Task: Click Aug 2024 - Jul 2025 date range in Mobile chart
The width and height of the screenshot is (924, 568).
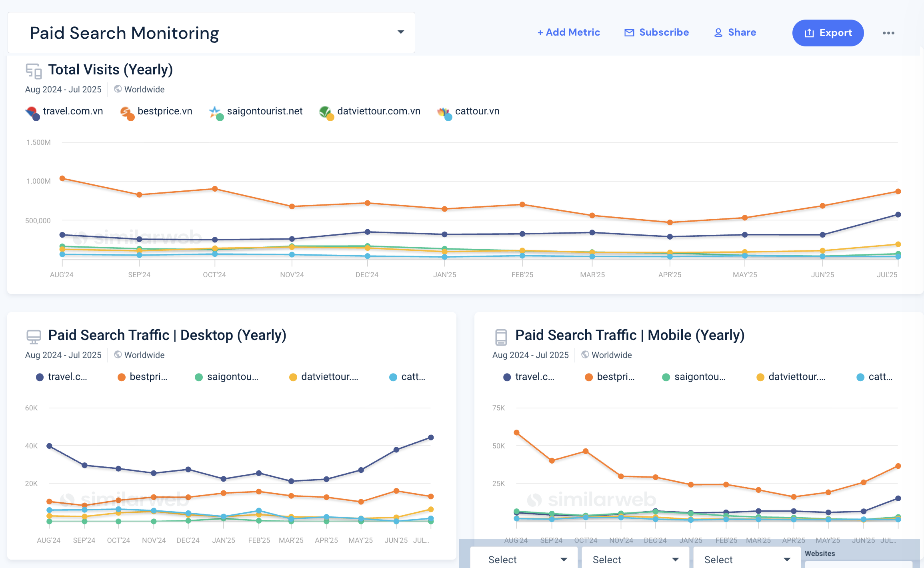Action: [x=530, y=355]
